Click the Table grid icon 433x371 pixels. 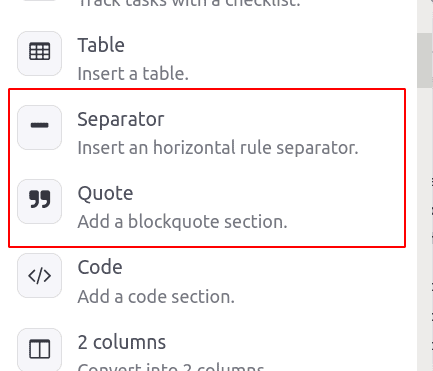point(39,53)
